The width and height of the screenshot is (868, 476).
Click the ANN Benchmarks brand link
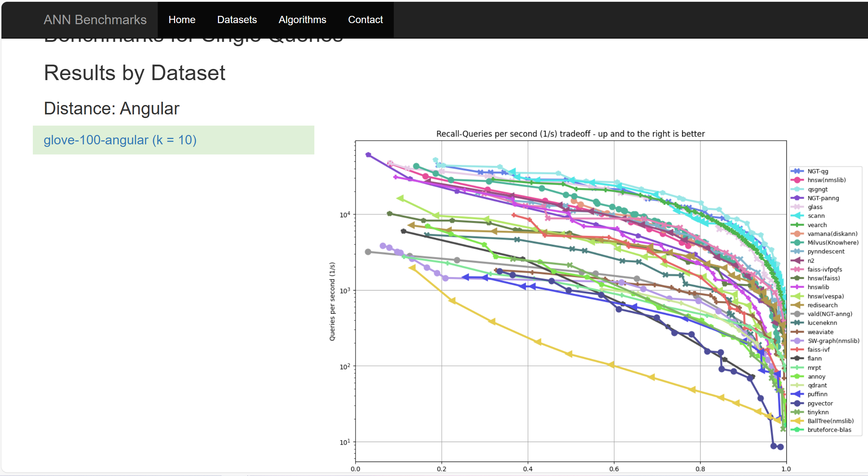pos(95,19)
